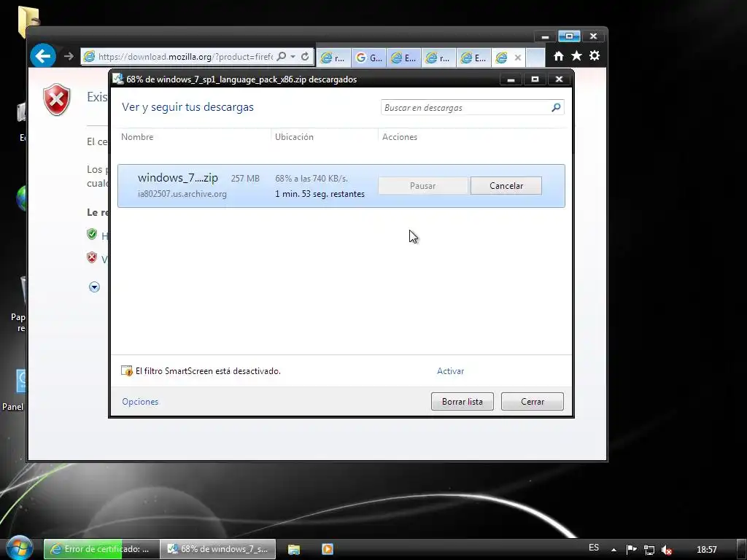Open a new blank tab
The height and width of the screenshot is (560, 747).
(535, 58)
